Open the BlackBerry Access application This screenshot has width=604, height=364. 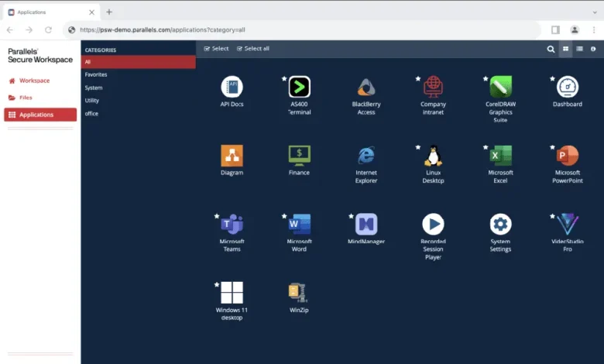point(366,87)
